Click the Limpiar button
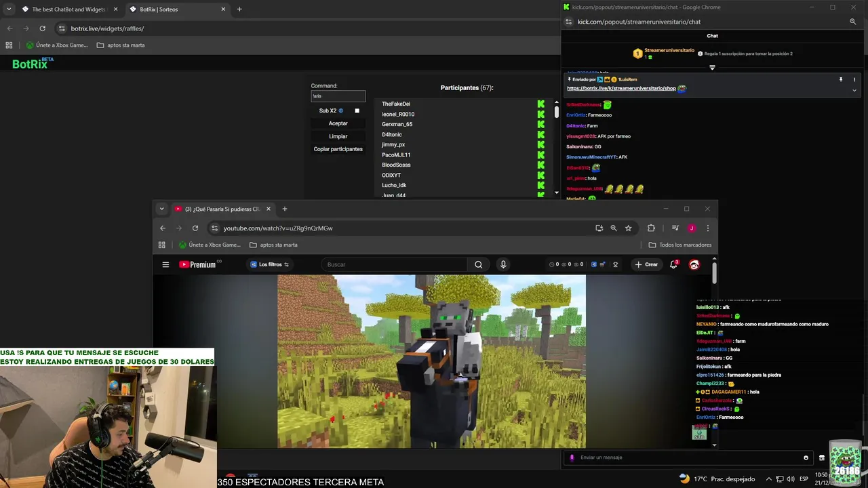Image resolution: width=868 pixels, height=488 pixels. coord(338,136)
